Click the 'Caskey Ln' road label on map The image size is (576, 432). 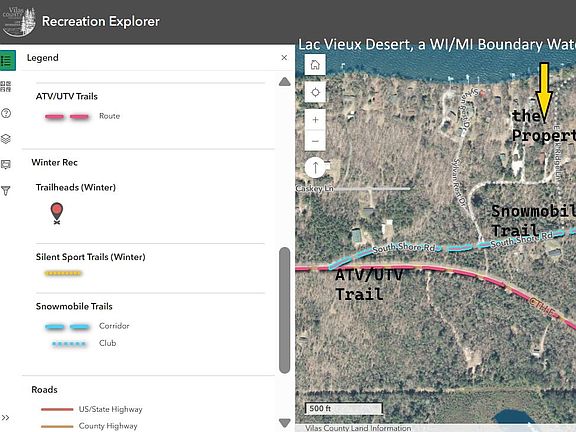point(314,188)
